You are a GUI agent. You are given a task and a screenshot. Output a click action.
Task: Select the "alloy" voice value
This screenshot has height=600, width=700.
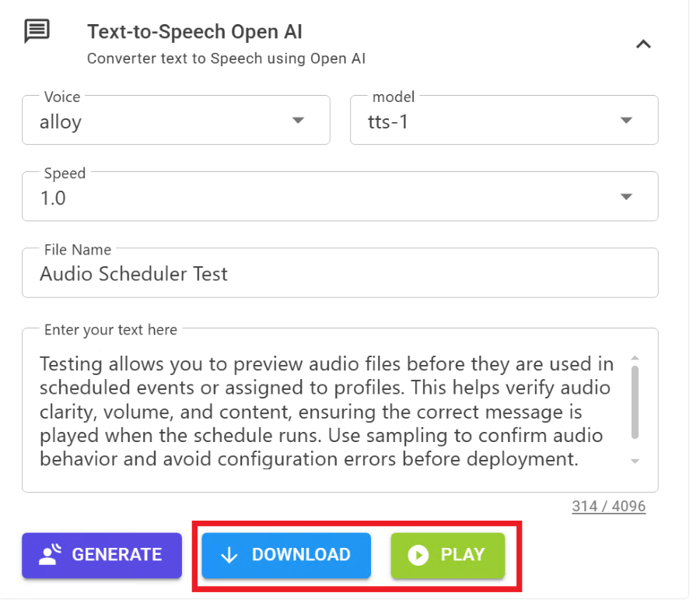[x=61, y=122]
